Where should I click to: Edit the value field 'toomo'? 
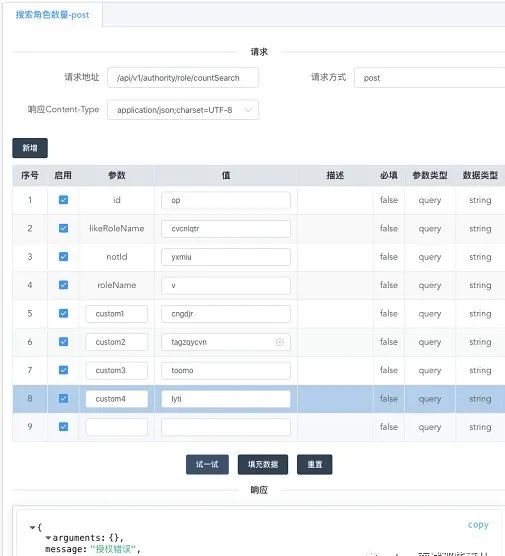(x=226, y=371)
